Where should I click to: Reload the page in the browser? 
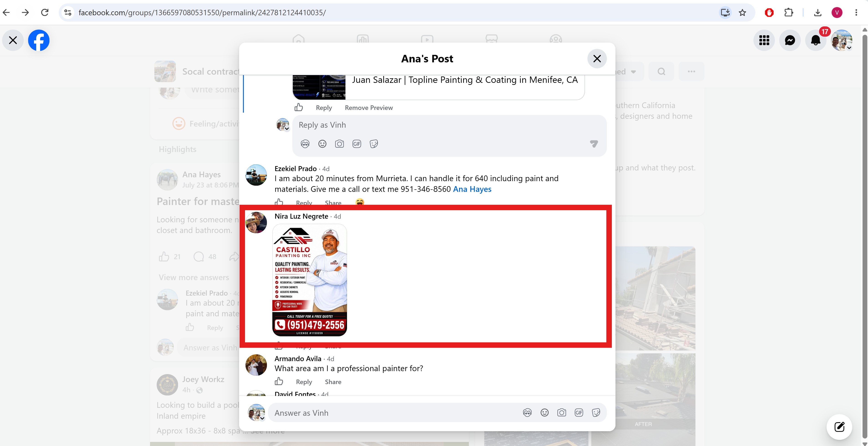pos(45,13)
